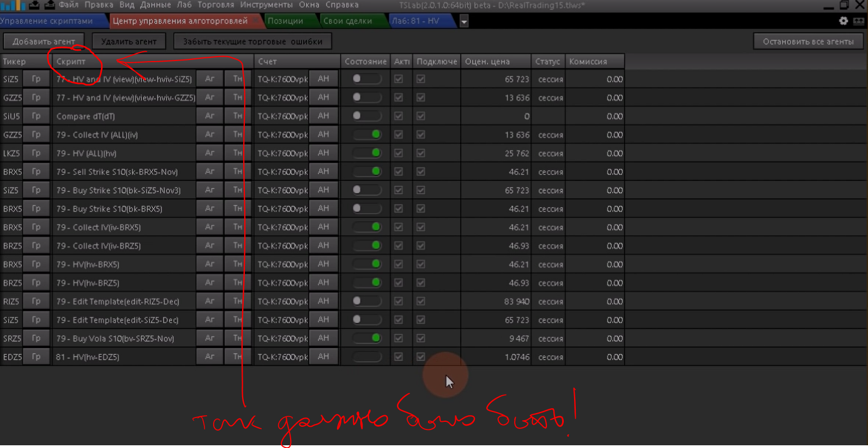This screenshot has height=448, width=868.
Task: Enable the Buy Strike S10(bk-SiZ5-Nov3) agent switch
Action: coord(367,190)
